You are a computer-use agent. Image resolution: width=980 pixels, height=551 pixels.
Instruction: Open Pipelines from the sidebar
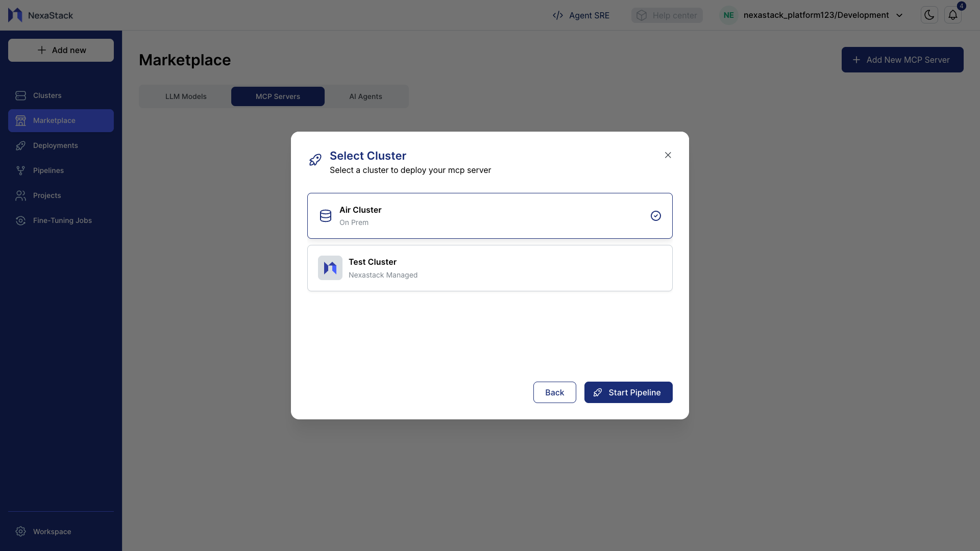tap(48, 170)
